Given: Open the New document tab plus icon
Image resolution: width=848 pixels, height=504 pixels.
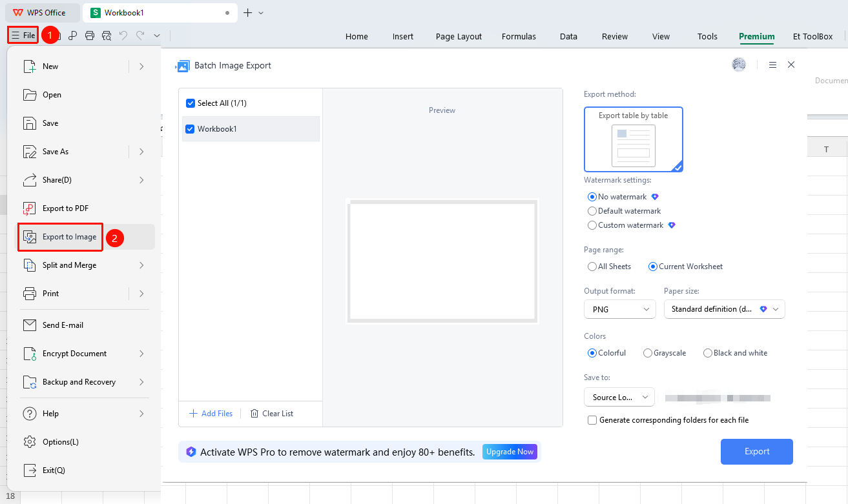Looking at the screenshot, I should tap(247, 12).
